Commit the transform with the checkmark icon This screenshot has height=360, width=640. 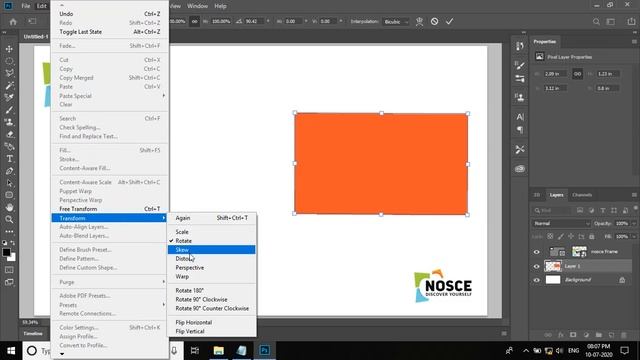[x=449, y=21]
